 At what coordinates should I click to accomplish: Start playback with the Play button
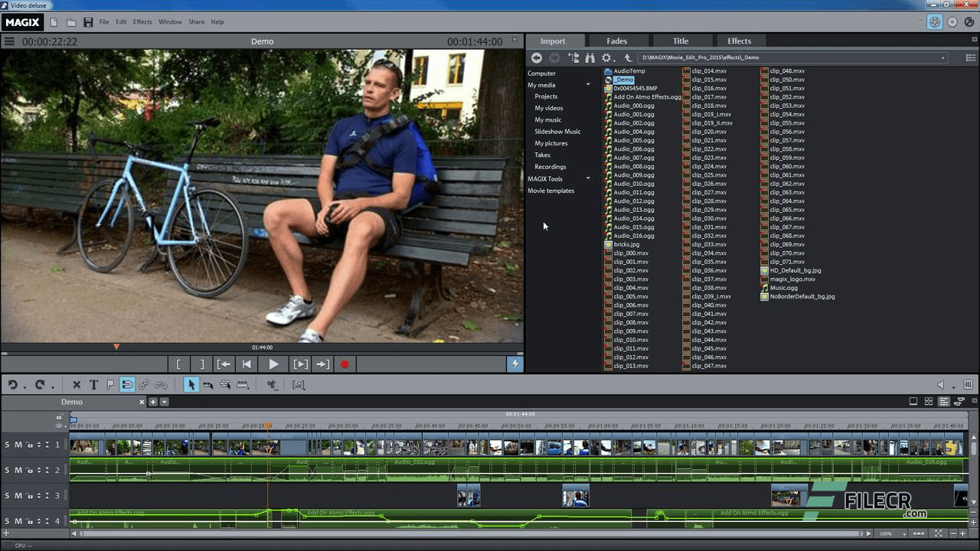coord(273,364)
